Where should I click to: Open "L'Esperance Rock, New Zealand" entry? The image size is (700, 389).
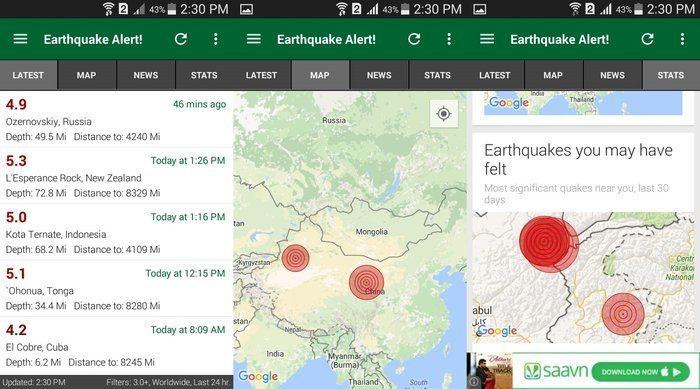coord(74,178)
